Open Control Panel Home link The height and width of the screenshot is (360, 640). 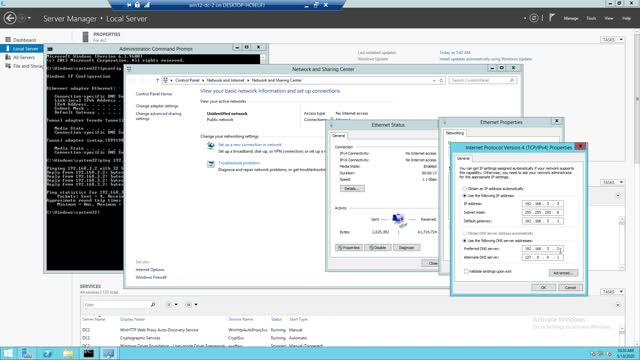(153, 94)
